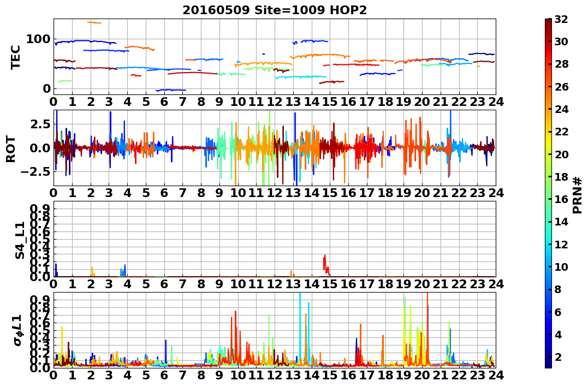Screen dimensions: 588x387
Task: Click the ROT axis tick 2.5
Action: [x=41, y=124]
